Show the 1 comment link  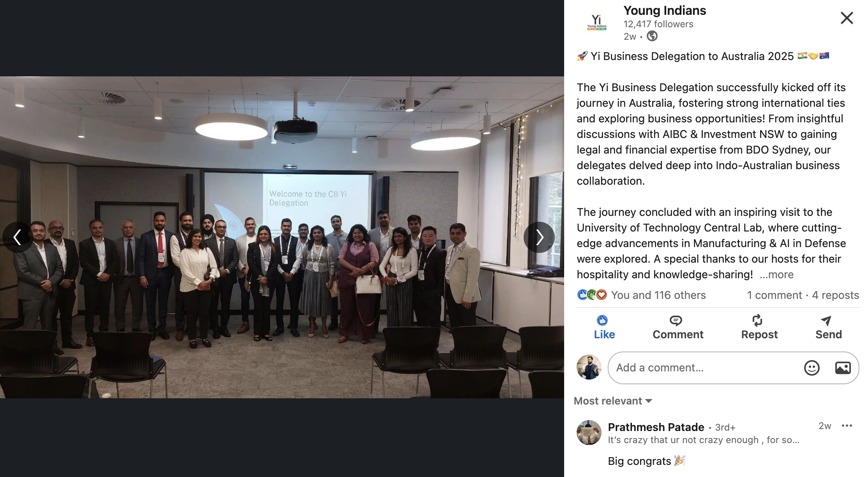point(774,295)
